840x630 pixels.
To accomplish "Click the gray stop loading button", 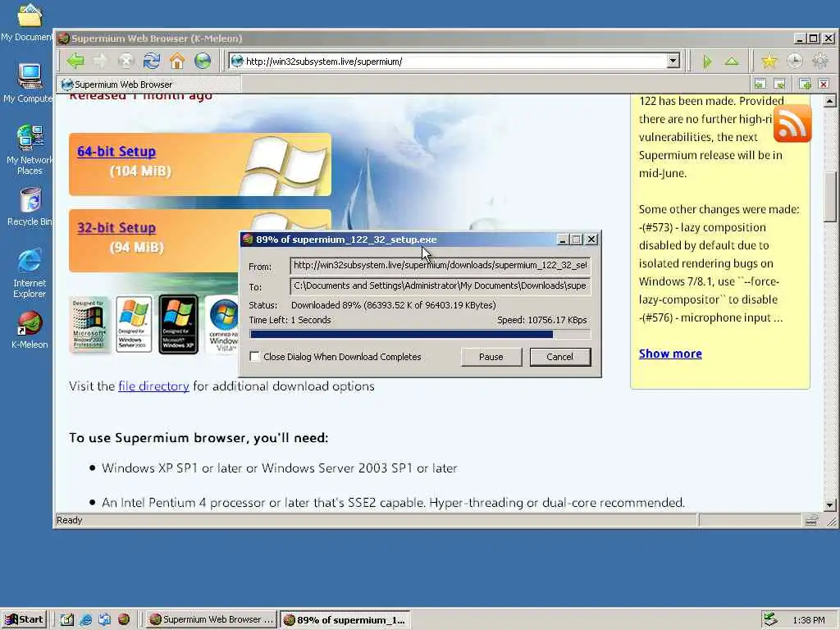I will [126, 61].
